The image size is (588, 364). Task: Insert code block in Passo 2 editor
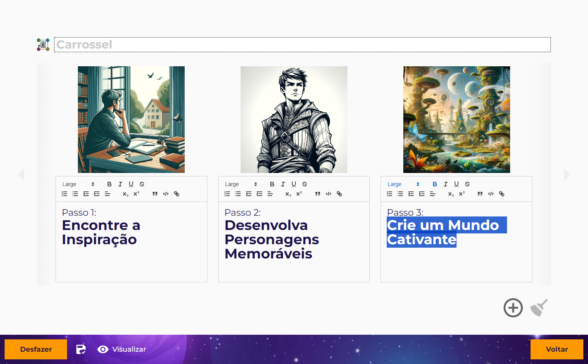pos(329,194)
